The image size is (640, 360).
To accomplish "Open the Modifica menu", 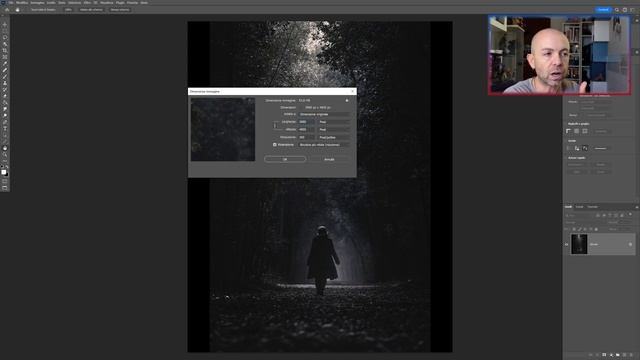I will (22, 2).
